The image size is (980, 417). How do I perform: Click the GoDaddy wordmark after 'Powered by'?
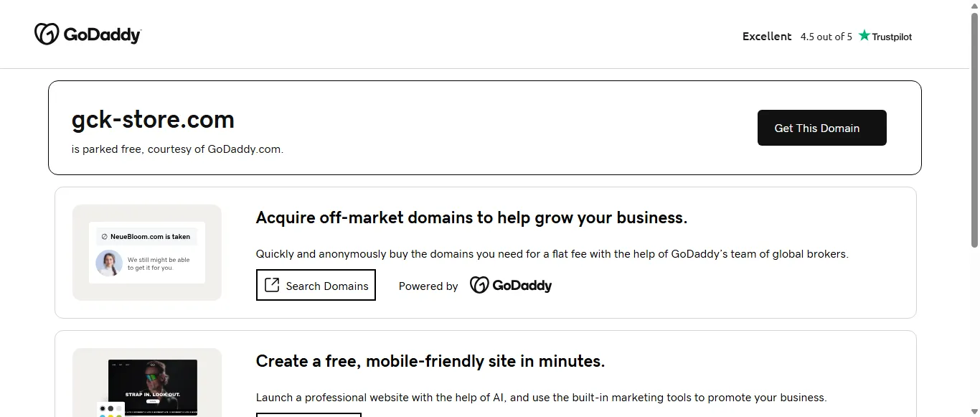[x=522, y=286]
